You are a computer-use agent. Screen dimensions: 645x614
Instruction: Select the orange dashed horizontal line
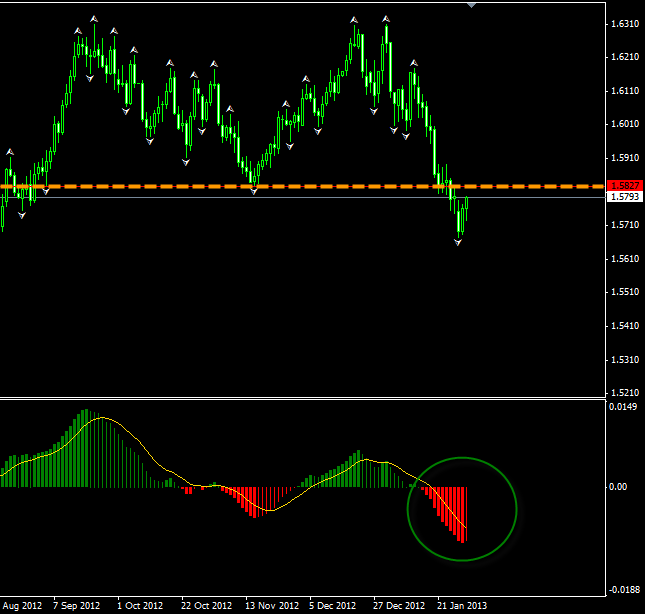[x=302, y=187]
